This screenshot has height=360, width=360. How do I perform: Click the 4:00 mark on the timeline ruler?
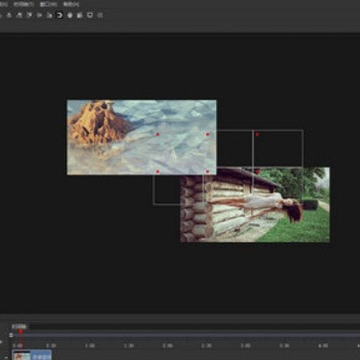coord(323,346)
